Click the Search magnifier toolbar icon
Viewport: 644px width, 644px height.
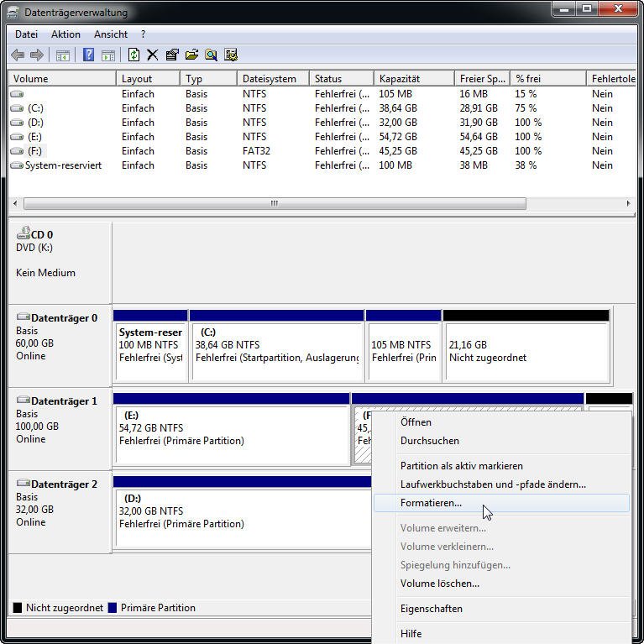(211, 55)
